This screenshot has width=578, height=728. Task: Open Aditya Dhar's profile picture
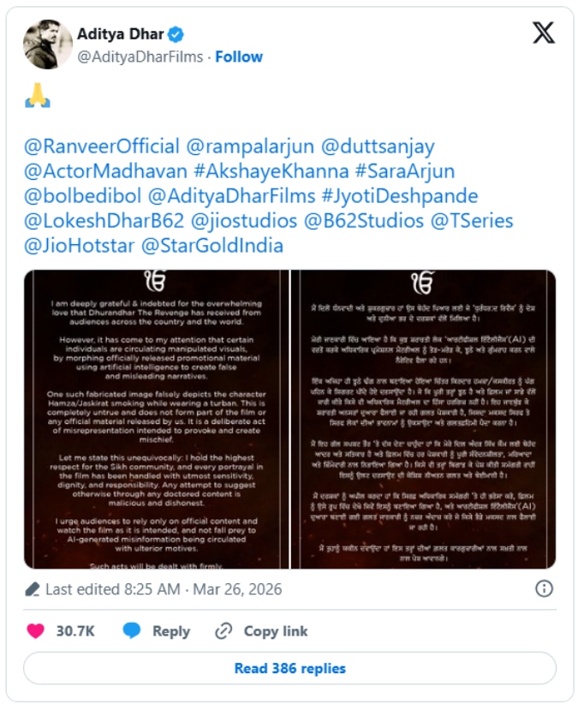pos(48,45)
